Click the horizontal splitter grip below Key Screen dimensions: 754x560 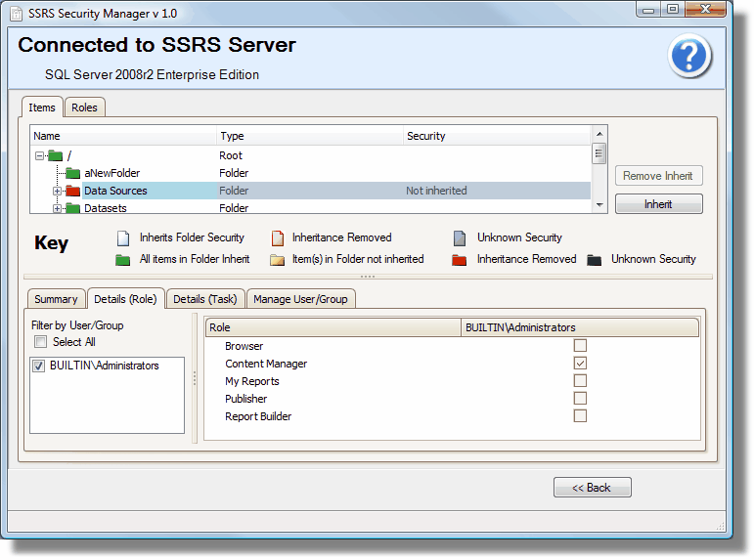click(368, 277)
